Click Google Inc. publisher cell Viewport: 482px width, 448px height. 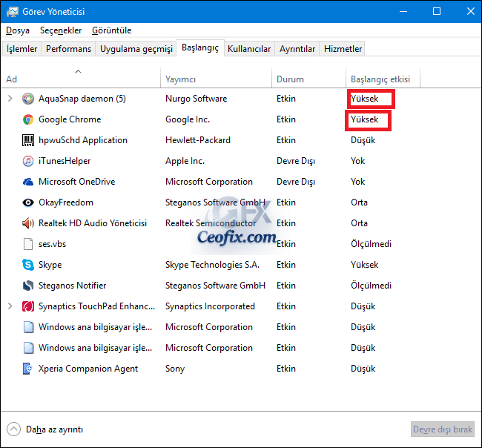click(188, 119)
